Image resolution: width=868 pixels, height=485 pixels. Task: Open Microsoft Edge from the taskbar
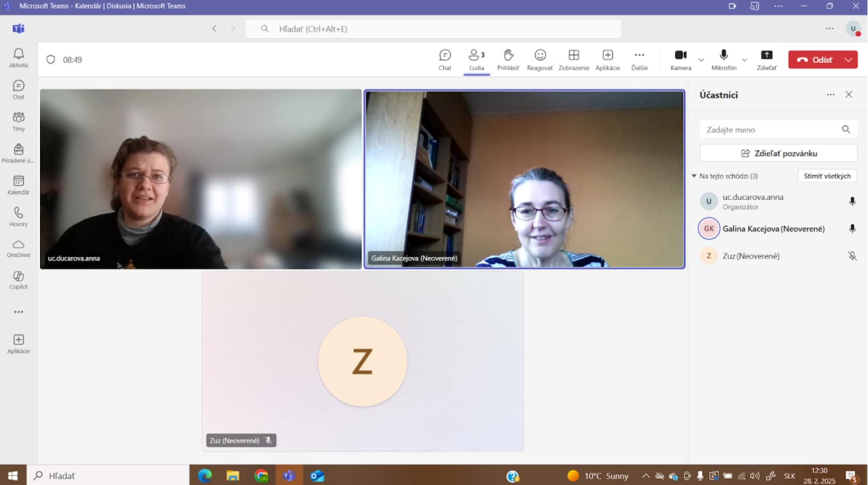205,476
